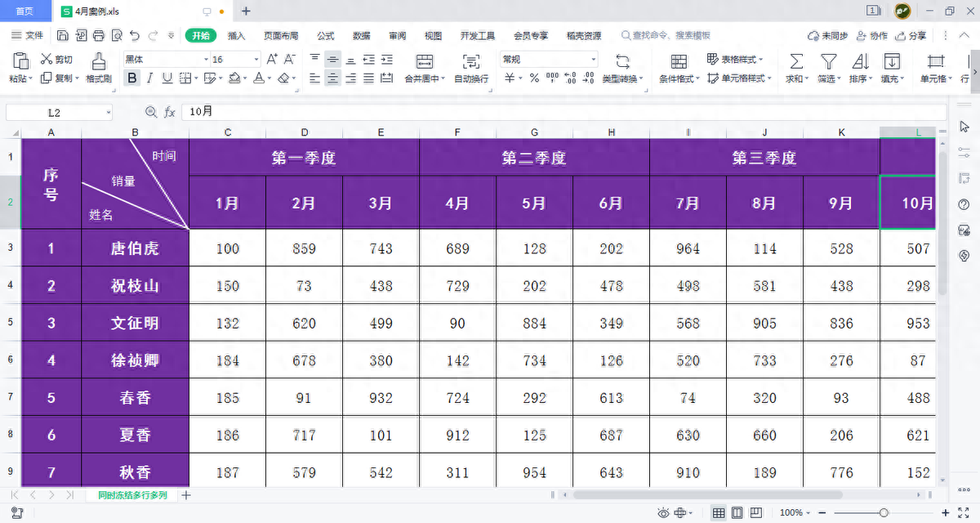The width and height of the screenshot is (980, 523).
Task: Toggle italic formatting
Action: point(150,78)
